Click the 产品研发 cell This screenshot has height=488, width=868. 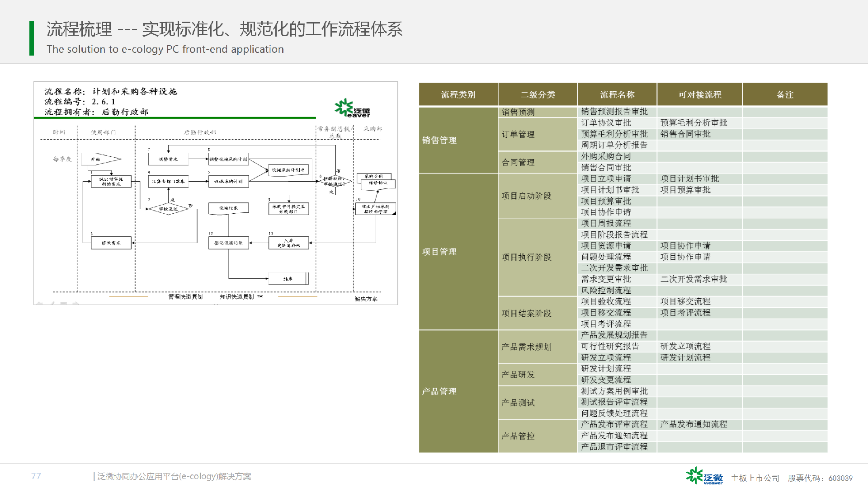click(538, 375)
